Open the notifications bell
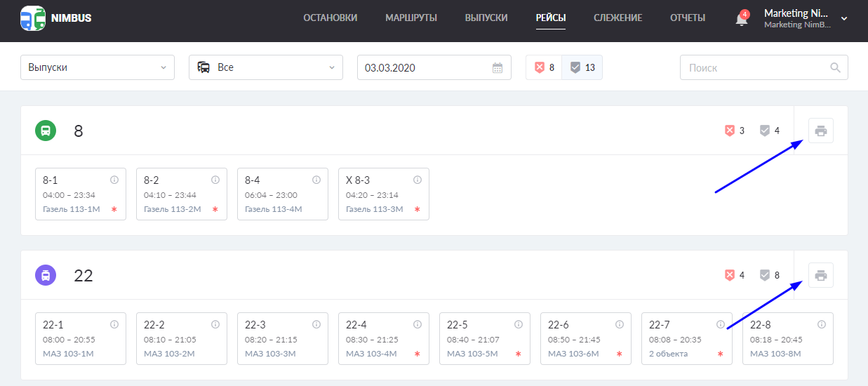 coord(742,19)
